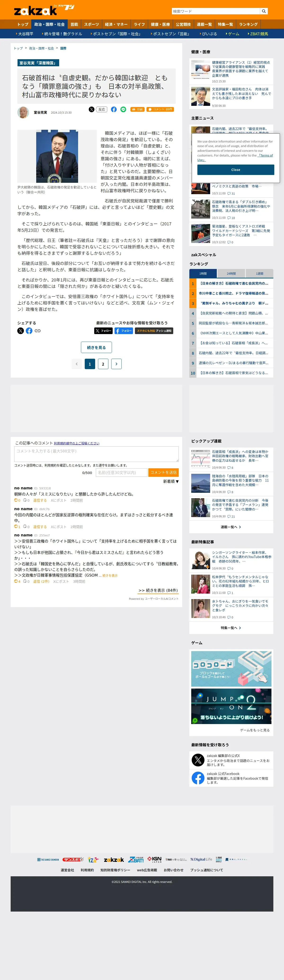Enable プッシュ通知 push notification button
The height and width of the screenshot is (980, 284).
tap(154, 331)
